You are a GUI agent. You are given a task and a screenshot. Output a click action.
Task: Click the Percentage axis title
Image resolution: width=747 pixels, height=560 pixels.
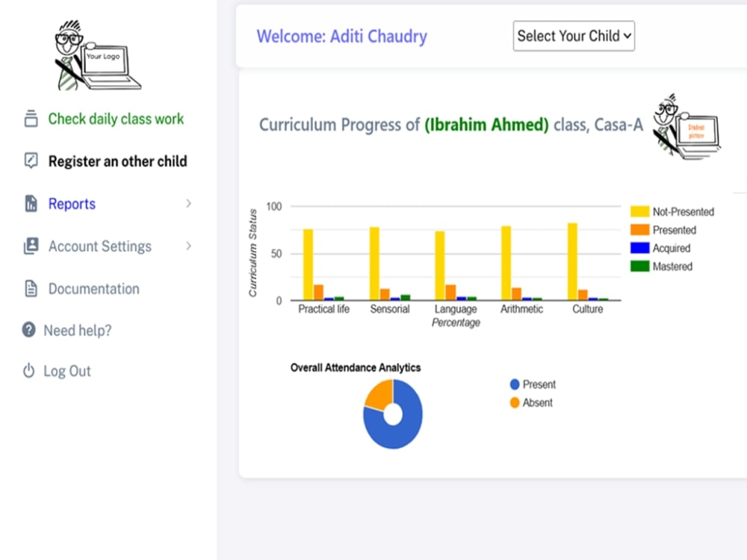(456, 323)
